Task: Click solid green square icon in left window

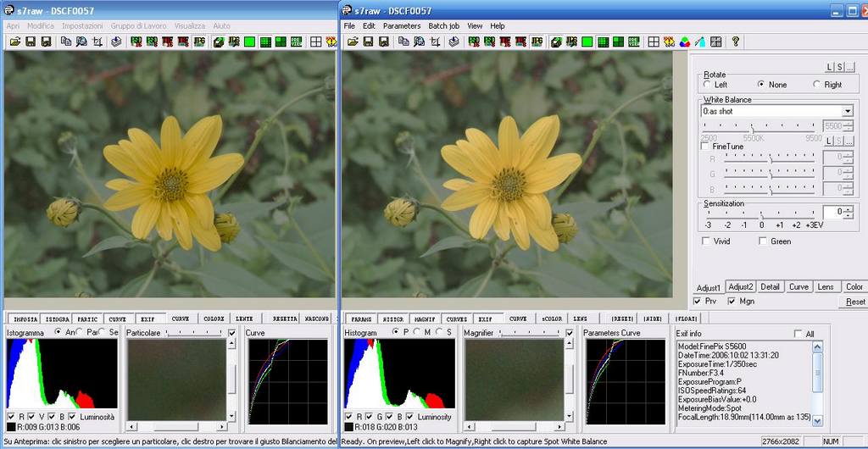Action: tap(250, 42)
